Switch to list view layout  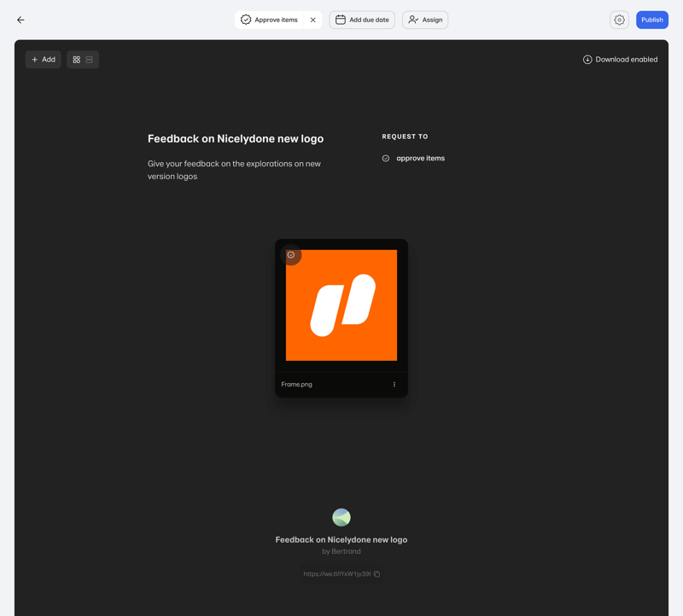click(90, 59)
